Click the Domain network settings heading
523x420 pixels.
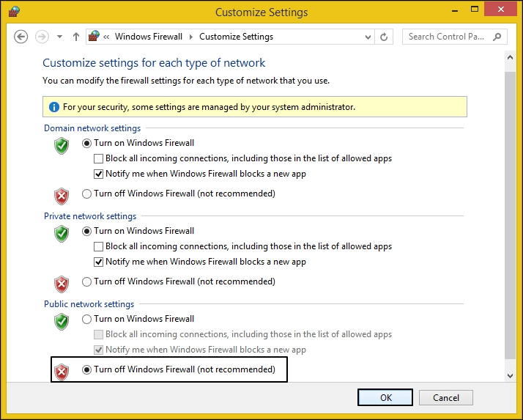coord(92,128)
